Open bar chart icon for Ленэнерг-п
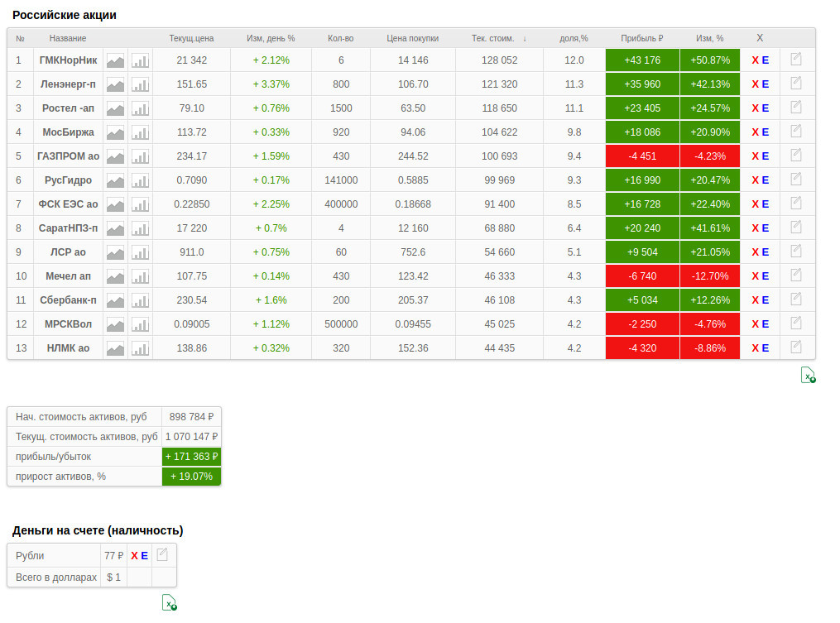The height and width of the screenshot is (623, 840). click(141, 84)
